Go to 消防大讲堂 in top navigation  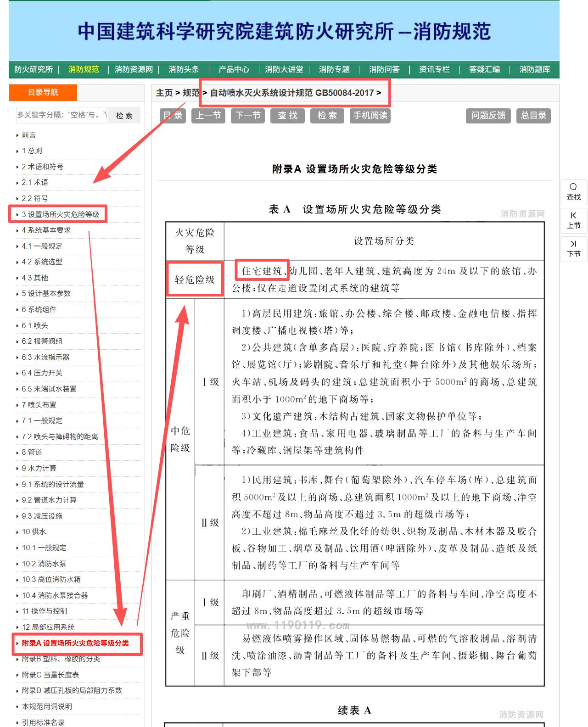(284, 69)
